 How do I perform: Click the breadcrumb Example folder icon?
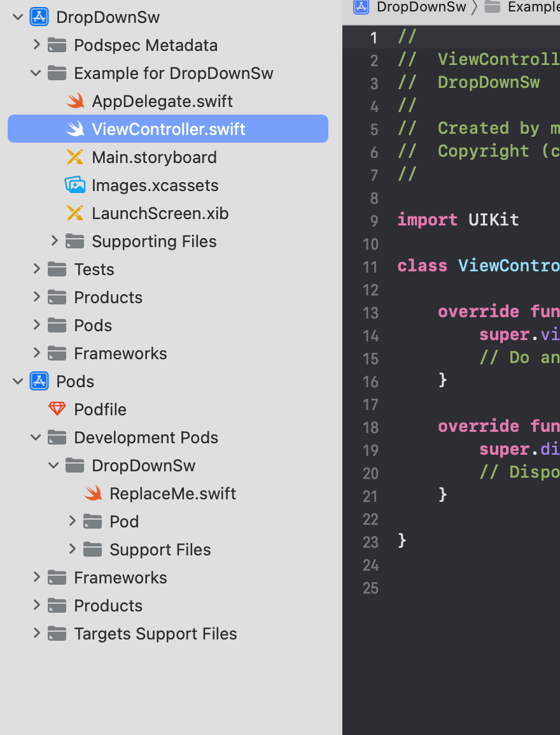point(492,6)
